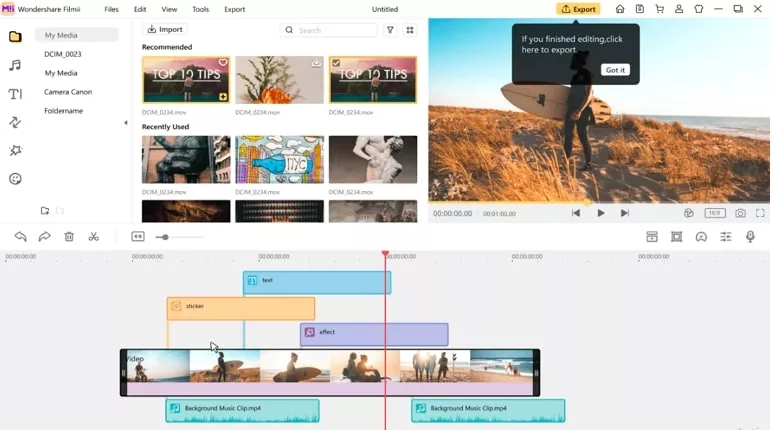Click in the media Search field
Viewport: 772px width, 430px height.
point(329,30)
